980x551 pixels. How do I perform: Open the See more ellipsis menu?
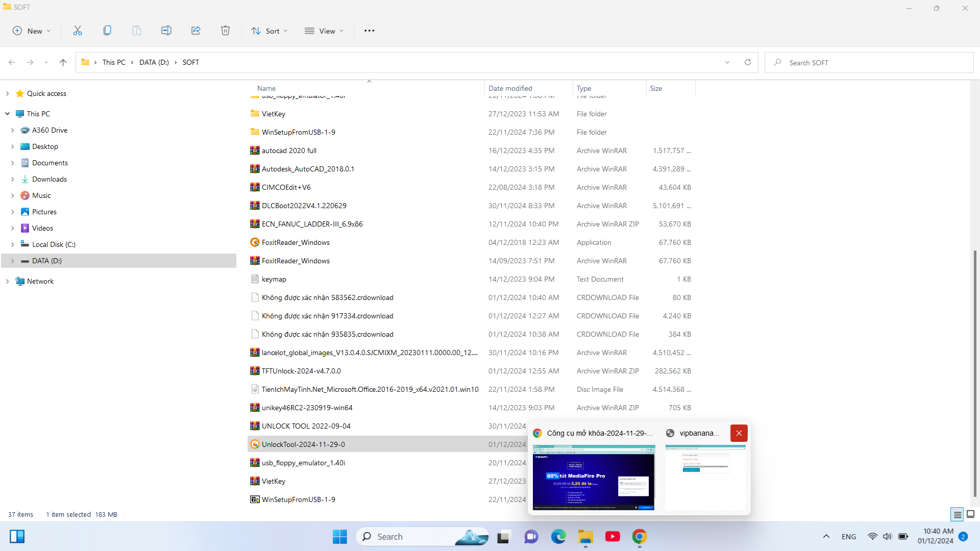(369, 31)
